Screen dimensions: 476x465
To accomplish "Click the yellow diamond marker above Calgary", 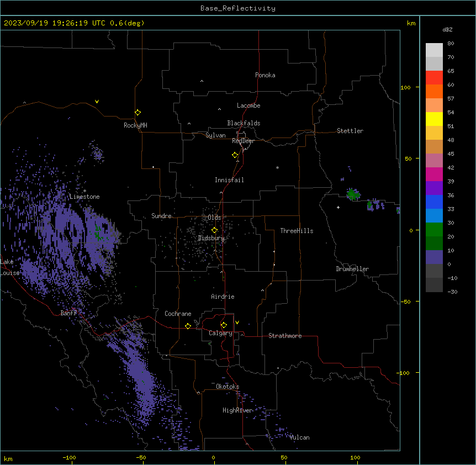I will [224, 325].
